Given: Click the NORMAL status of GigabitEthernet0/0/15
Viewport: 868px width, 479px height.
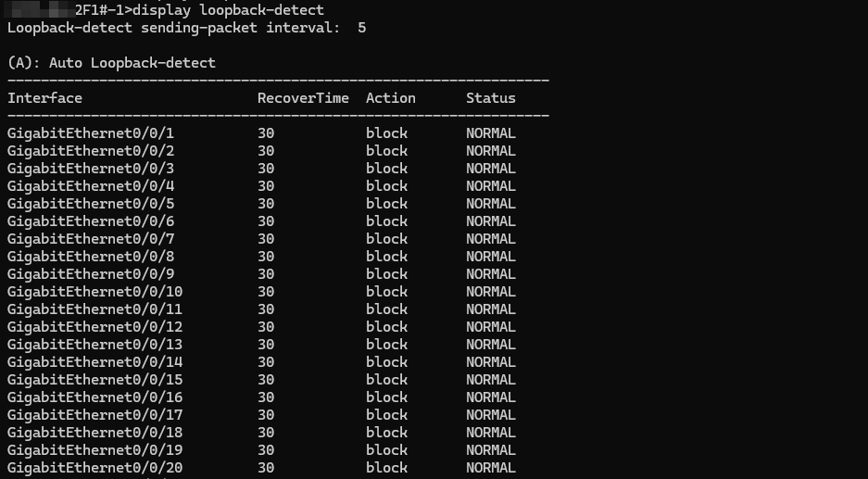Looking at the screenshot, I should click(x=490, y=380).
